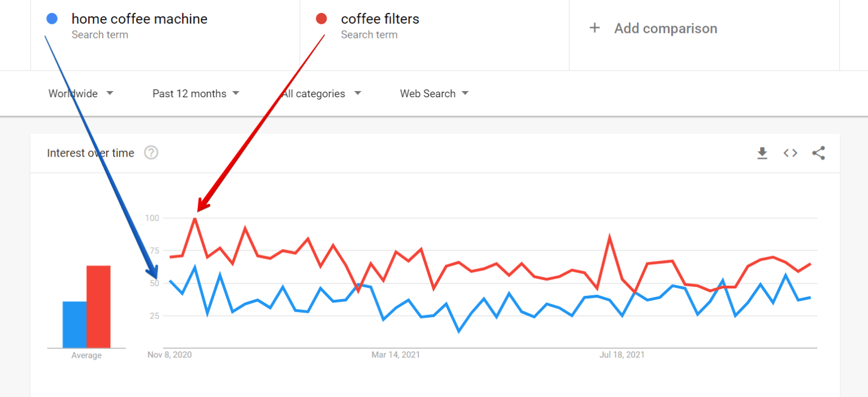This screenshot has width=868, height=397.
Task: Open the Past 12 months time range
Action: point(196,93)
